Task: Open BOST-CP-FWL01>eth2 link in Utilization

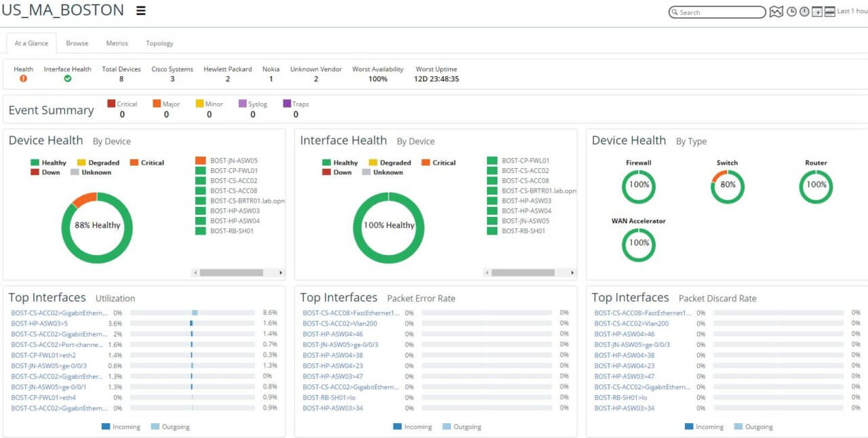Action: [43, 355]
